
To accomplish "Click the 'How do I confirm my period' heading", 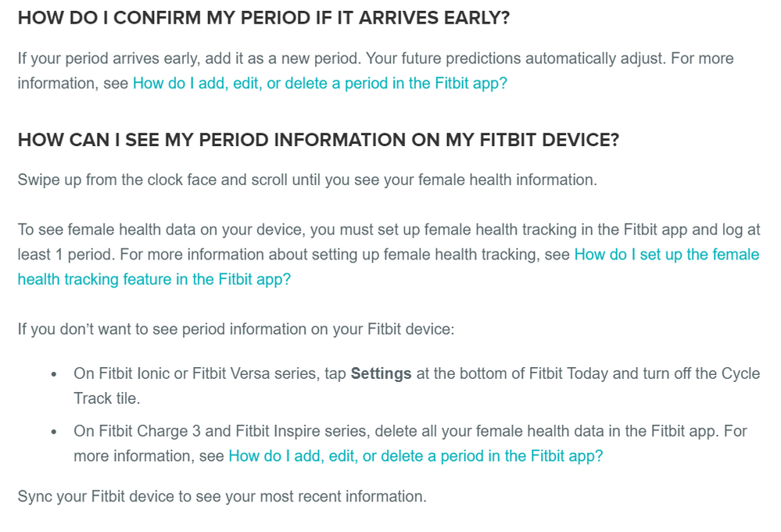I will pos(264,18).
